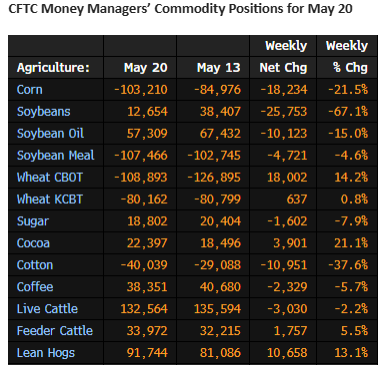Open the Soybean Oil row label
Image resolution: width=387 pixels, height=371 pixels.
pos(50,133)
